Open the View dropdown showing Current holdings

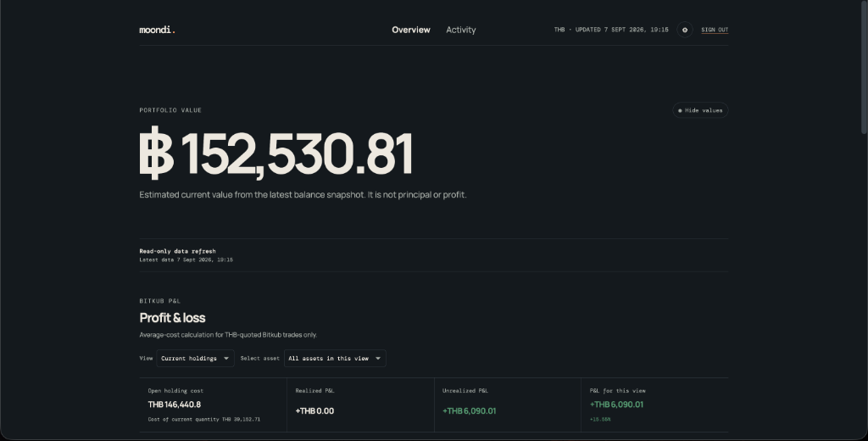point(196,359)
